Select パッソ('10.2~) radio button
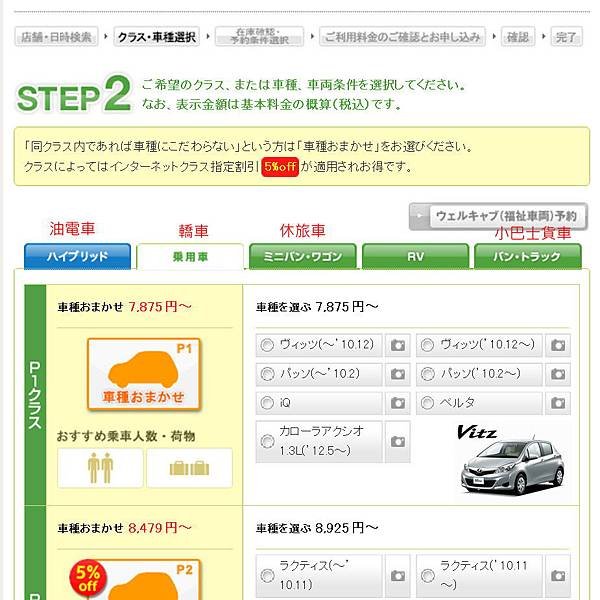The height and width of the screenshot is (600, 600). click(427, 374)
